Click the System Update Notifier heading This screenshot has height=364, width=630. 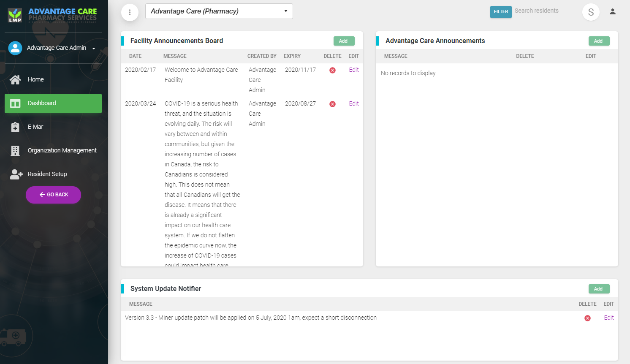(166, 289)
